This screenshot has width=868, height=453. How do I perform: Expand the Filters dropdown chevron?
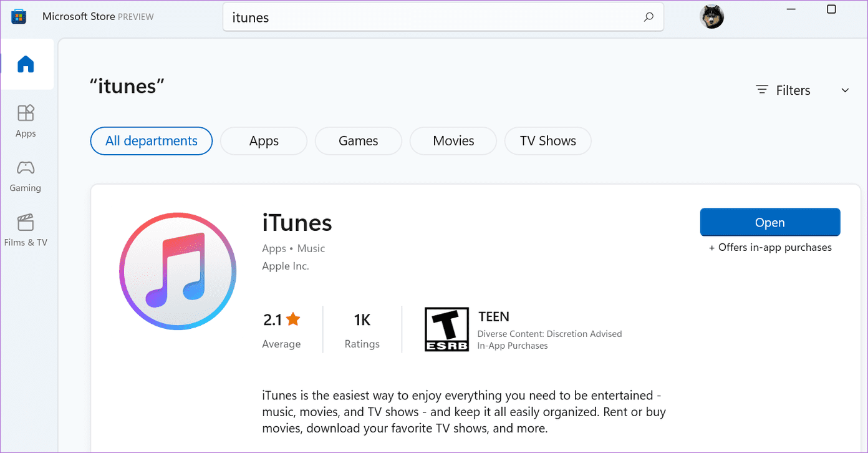[845, 90]
